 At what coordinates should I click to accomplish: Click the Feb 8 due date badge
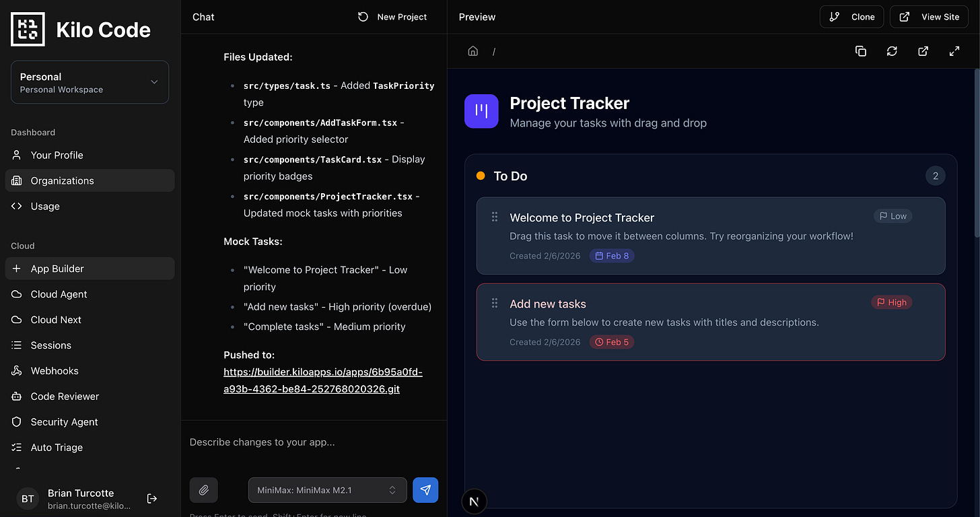click(x=612, y=256)
